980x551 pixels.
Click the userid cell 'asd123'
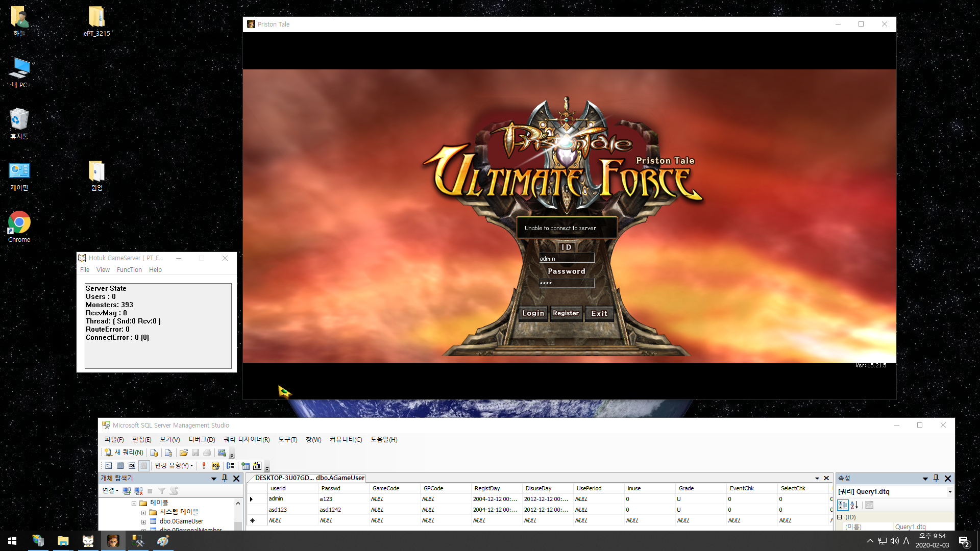292,510
